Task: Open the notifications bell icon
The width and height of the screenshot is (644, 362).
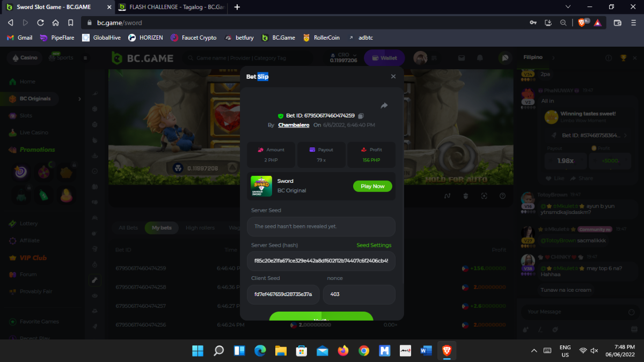Action: 480,58
